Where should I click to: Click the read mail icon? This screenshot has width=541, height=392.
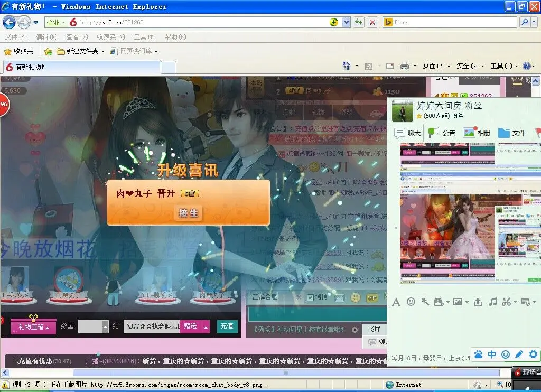point(390,66)
